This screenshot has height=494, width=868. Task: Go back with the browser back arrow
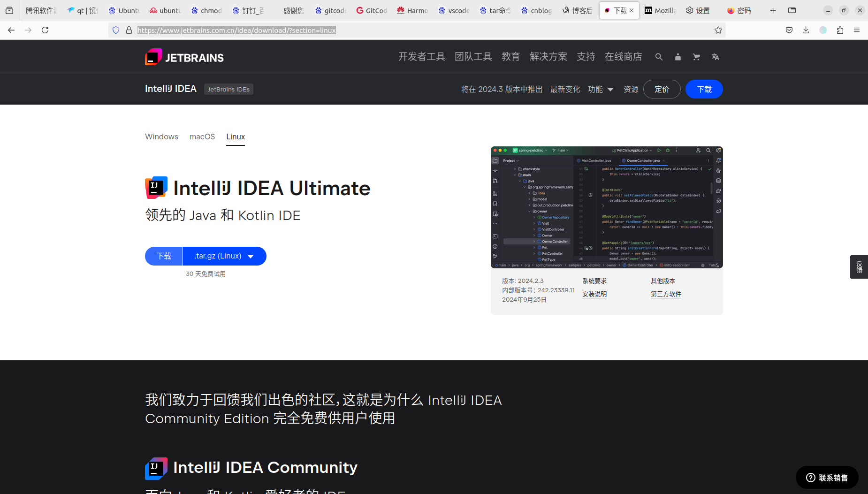coord(11,30)
